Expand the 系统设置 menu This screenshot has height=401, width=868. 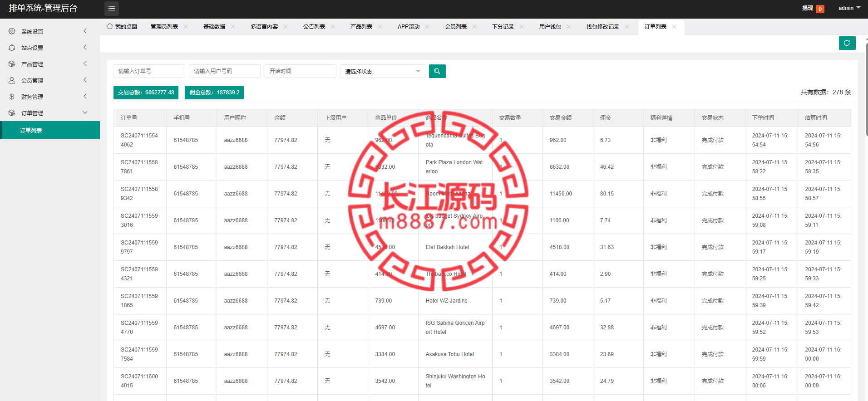(85, 31)
